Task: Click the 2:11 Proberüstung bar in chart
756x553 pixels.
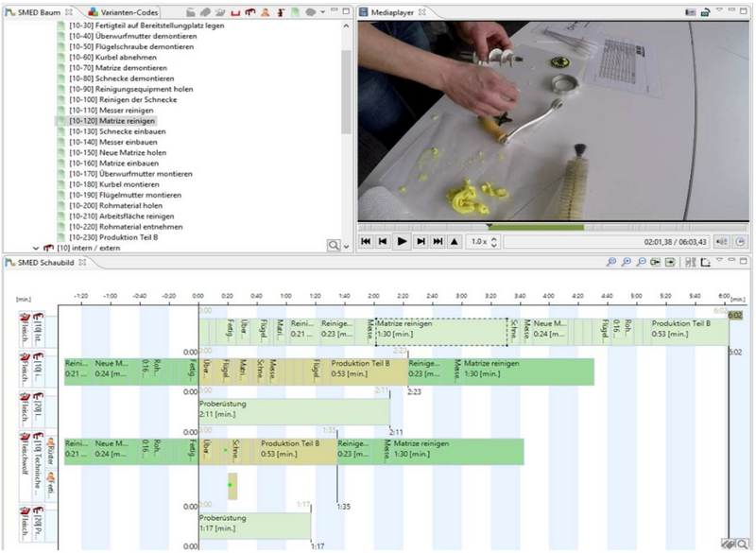Action: coord(293,412)
